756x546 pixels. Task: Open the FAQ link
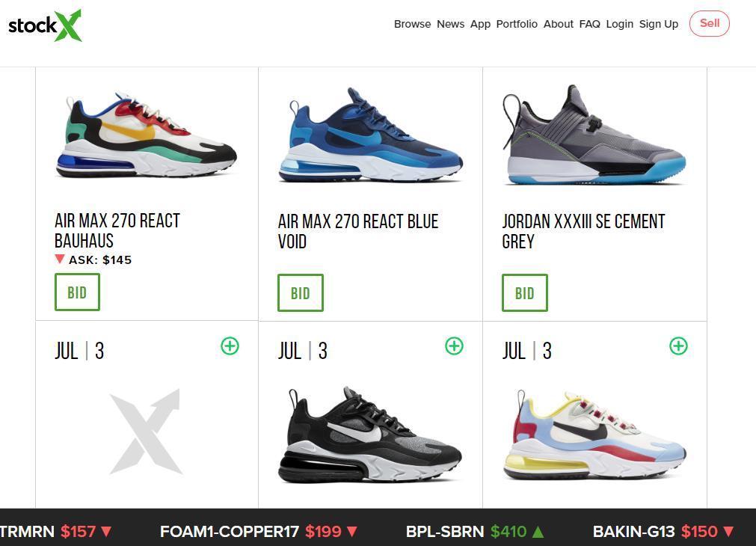[590, 24]
